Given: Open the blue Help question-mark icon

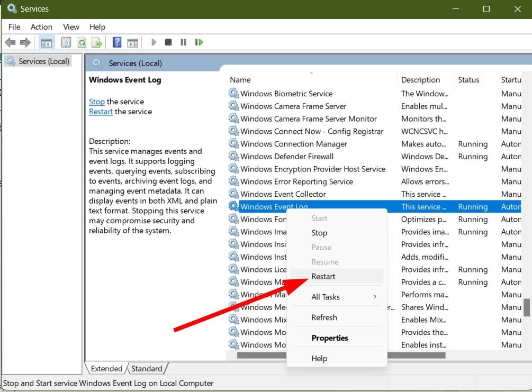Looking at the screenshot, I should pos(116,42).
